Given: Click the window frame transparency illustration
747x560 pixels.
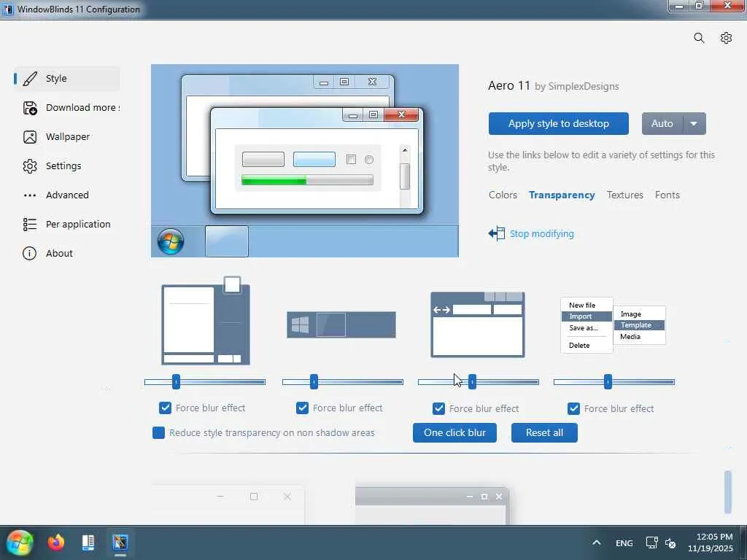Looking at the screenshot, I should coord(478,324).
